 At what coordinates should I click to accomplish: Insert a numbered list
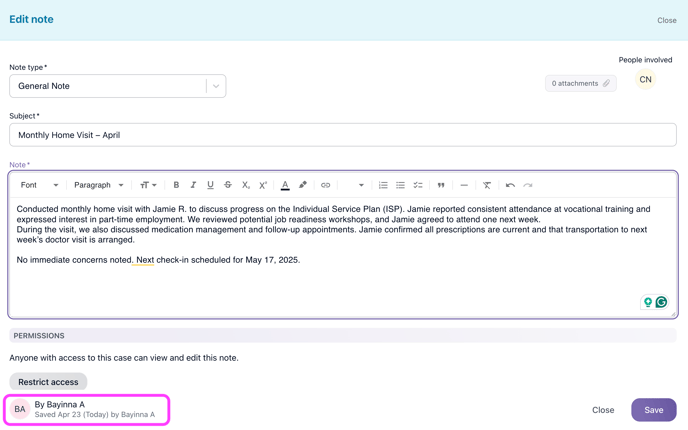383,185
